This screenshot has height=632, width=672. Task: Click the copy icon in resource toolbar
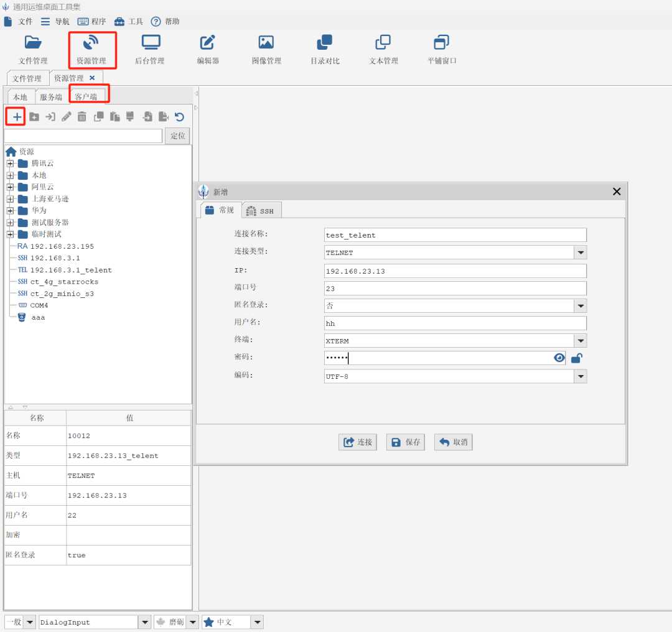[98, 116]
